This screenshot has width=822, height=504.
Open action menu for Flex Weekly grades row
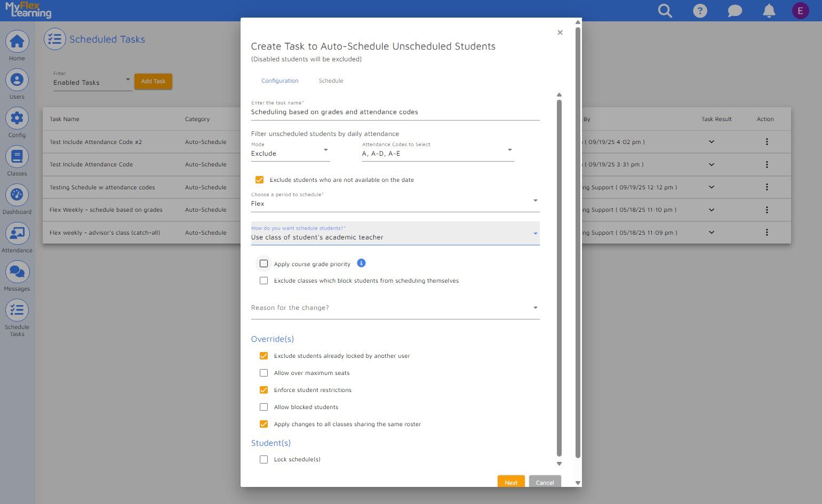[767, 210]
